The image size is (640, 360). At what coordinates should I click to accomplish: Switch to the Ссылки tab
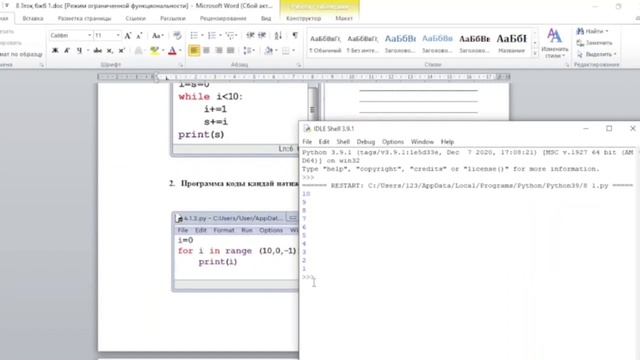[136, 18]
